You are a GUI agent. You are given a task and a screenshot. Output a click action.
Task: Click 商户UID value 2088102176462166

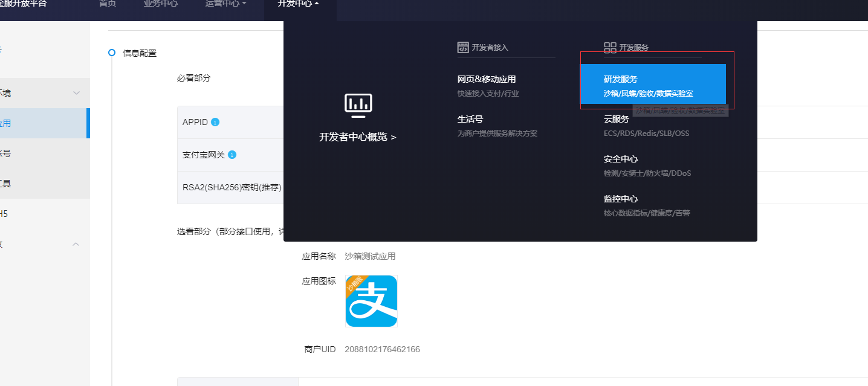(x=382, y=349)
